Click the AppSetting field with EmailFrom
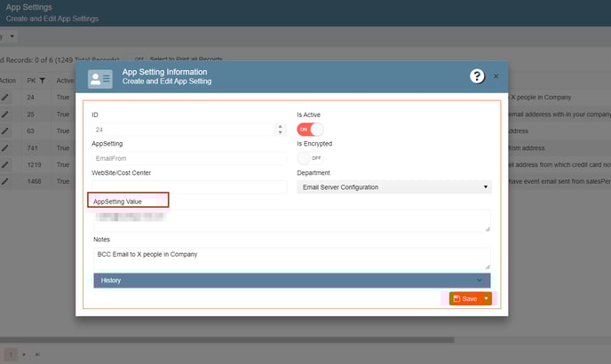 pos(189,158)
